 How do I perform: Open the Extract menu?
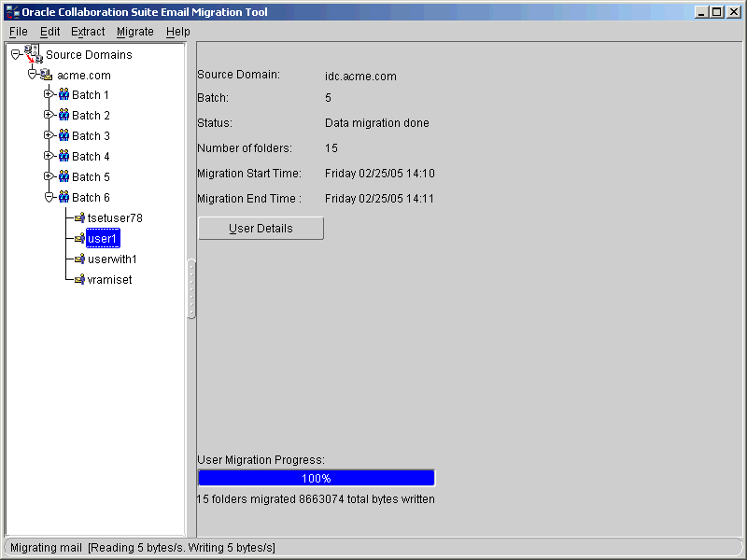click(87, 31)
